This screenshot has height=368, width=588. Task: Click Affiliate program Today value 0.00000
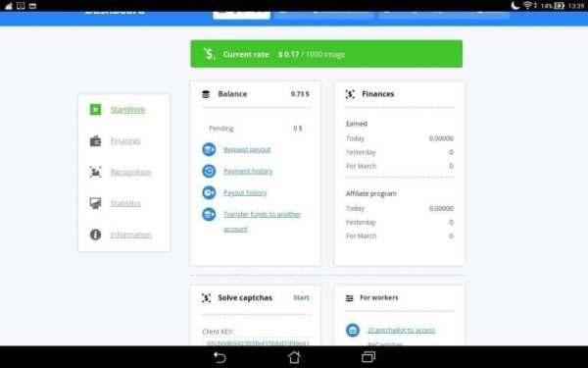click(441, 208)
